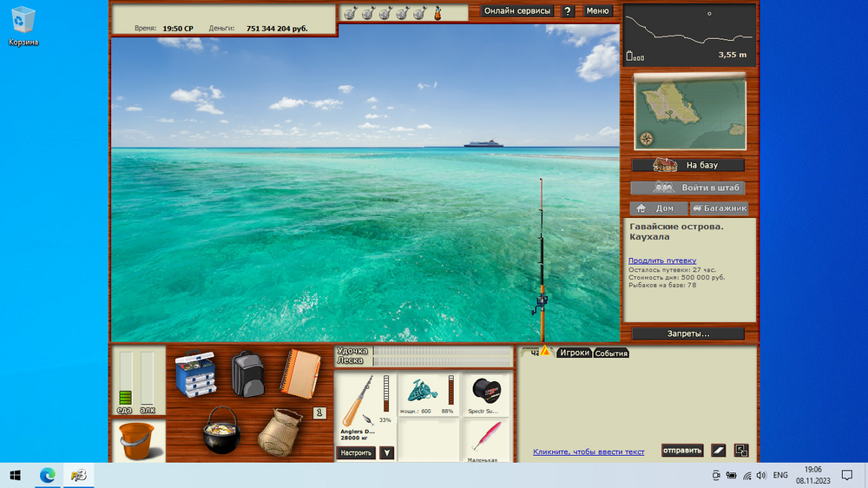Switch to the chat tab
This screenshot has height=488, width=868.
coord(531,353)
